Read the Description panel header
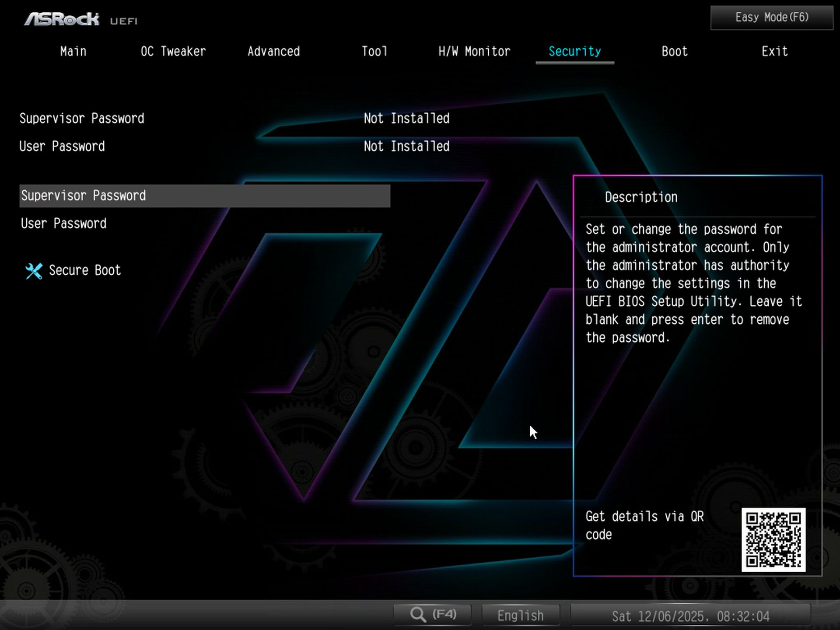Screen dimensions: 840x630 640,196
